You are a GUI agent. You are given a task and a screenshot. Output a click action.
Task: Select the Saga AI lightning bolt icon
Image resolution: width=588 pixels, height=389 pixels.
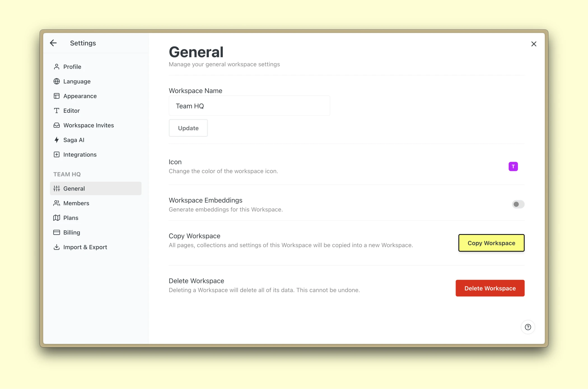[57, 140]
